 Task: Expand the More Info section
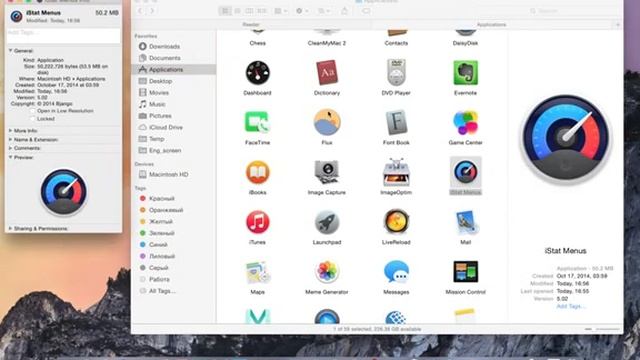[x=11, y=131]
